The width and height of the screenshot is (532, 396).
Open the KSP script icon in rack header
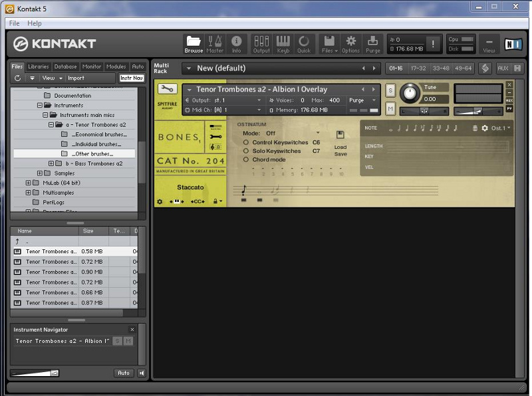coord(485,68)
